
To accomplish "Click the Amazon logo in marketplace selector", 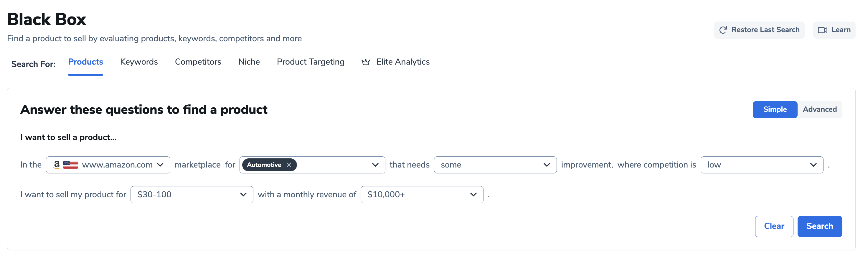I will click(57, 165).
